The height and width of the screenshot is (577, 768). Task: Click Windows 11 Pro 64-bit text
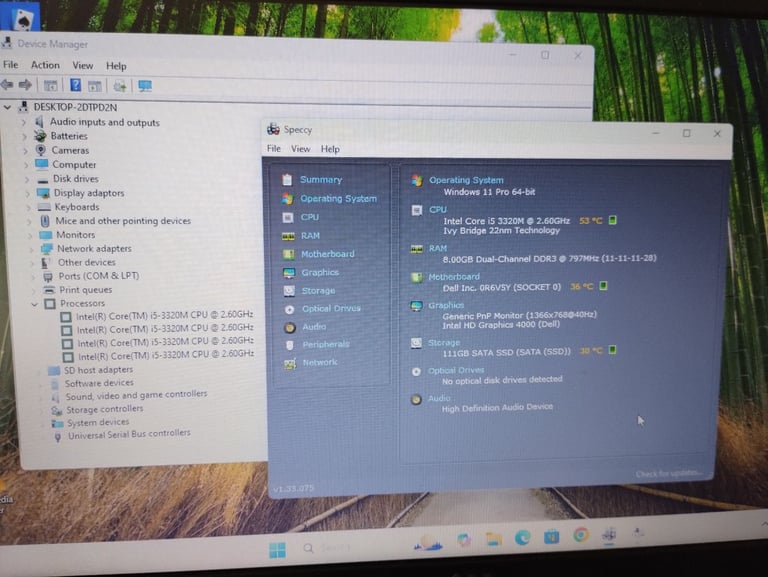tap(489, 192)
